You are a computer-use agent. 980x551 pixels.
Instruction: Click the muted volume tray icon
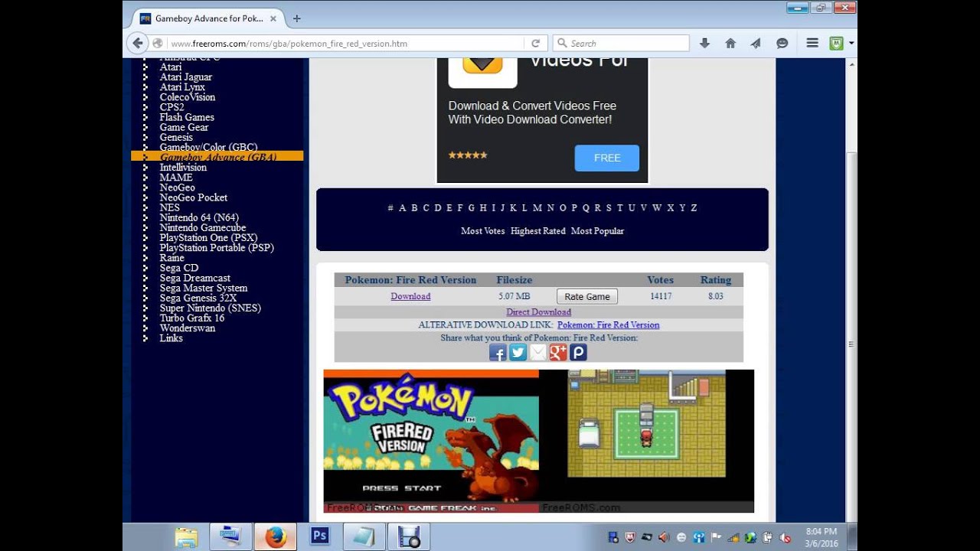tap(786, 537)
